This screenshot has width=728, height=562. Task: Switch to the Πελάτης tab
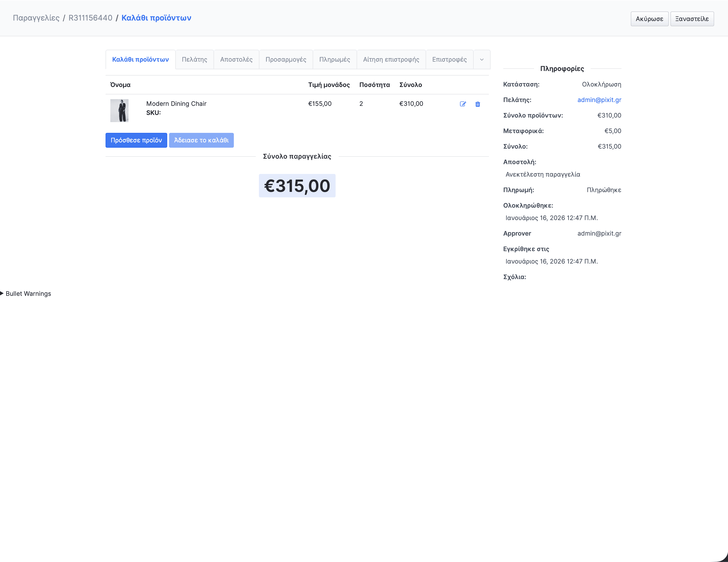(x=194, y=60)
